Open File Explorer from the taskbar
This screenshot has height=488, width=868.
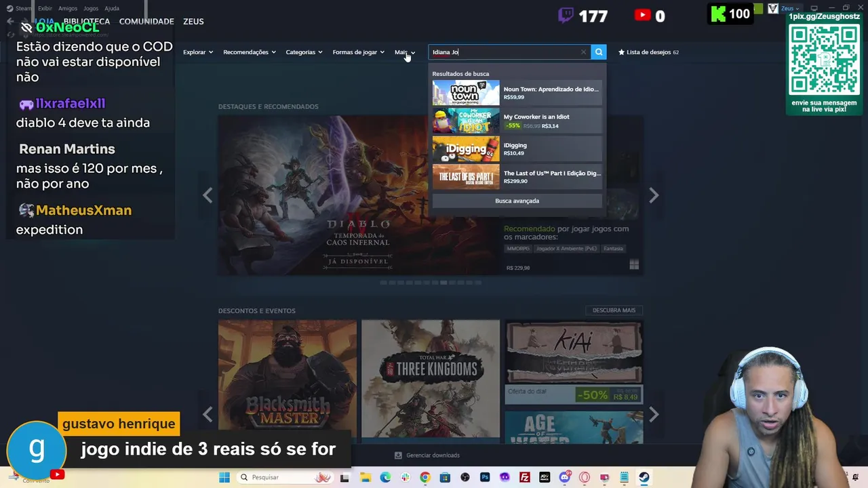point(366,477)
